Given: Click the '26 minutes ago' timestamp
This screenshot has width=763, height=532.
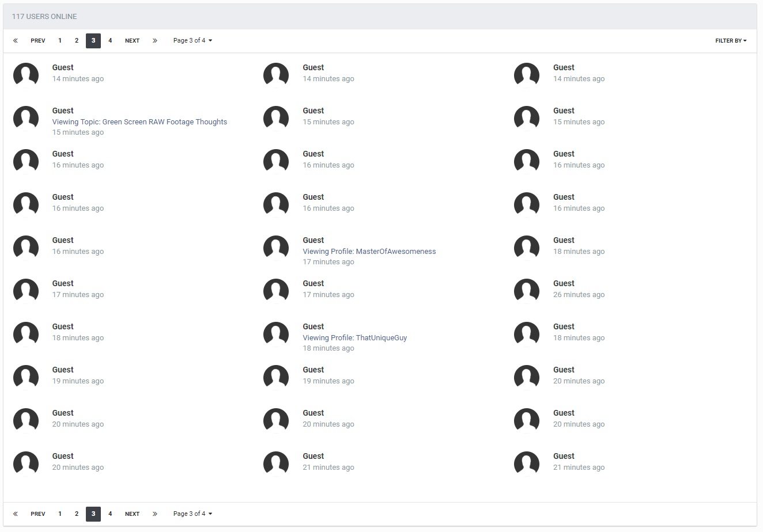Looking at the screenshot, I should 579,295.
